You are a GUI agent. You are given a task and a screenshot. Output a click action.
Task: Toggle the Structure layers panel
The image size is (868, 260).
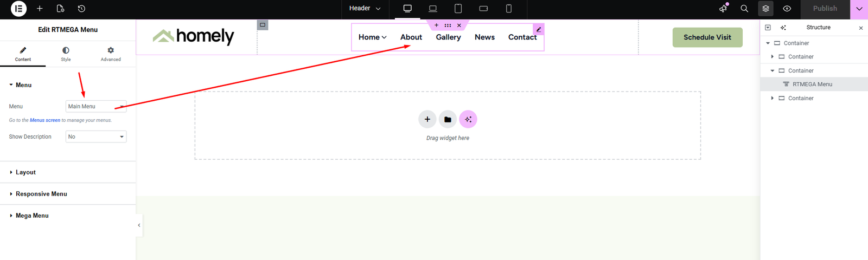pyautogui.click(x=765, y=9)
